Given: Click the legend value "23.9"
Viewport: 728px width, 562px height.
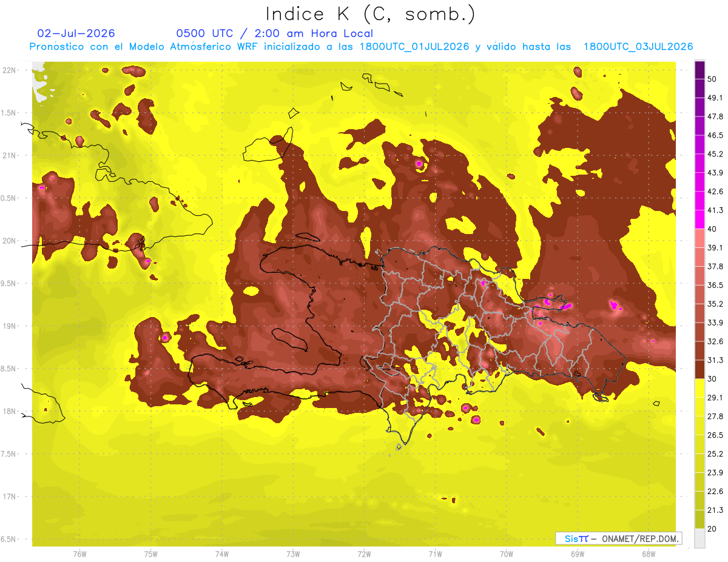Looking at the screenshot, I should pos(715,473).
